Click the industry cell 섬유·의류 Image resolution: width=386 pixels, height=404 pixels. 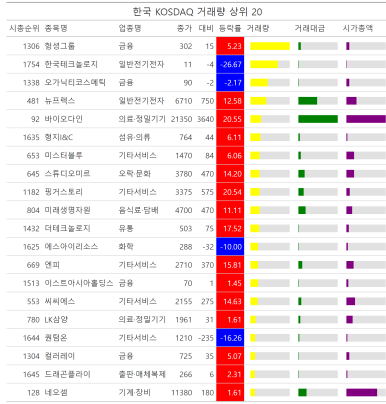(134, 137)
